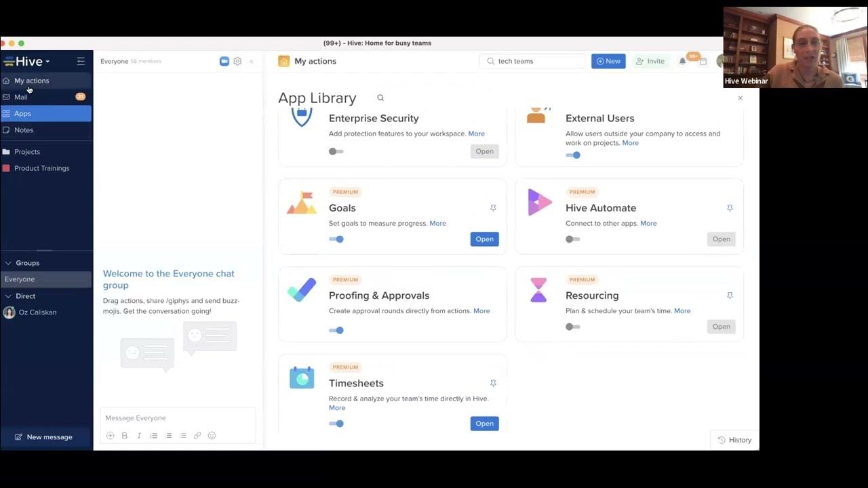Toggle bold formatting in the message composer
The width and height of the screenshot is (868, 488).
click(x=125, y=435)
